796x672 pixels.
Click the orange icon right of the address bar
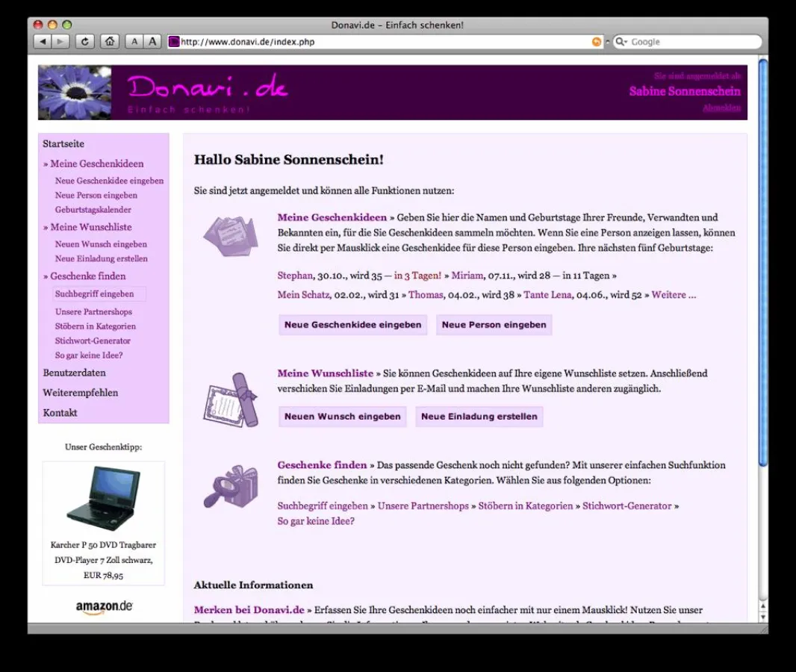[x=597, y=41]
